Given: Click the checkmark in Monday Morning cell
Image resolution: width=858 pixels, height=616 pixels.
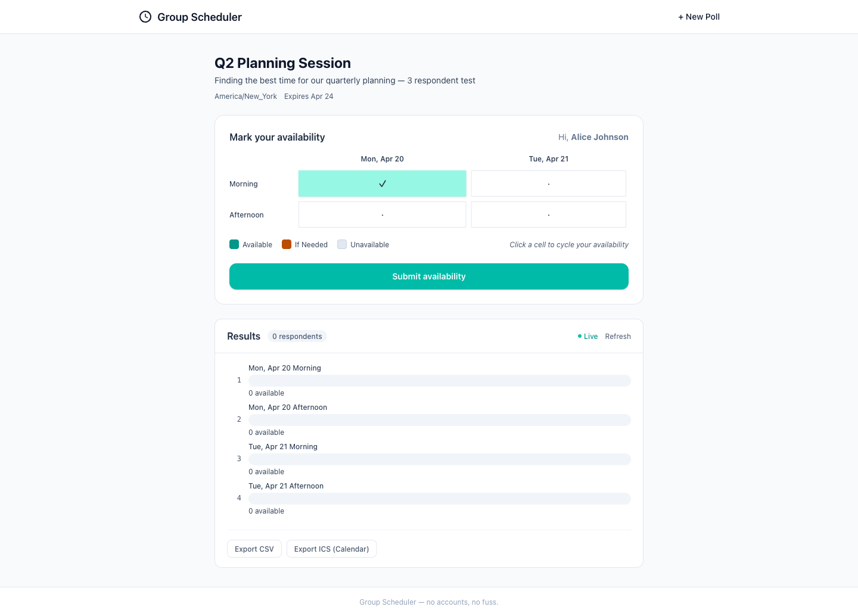Looking at the screenshot, I should click(383, 183).
